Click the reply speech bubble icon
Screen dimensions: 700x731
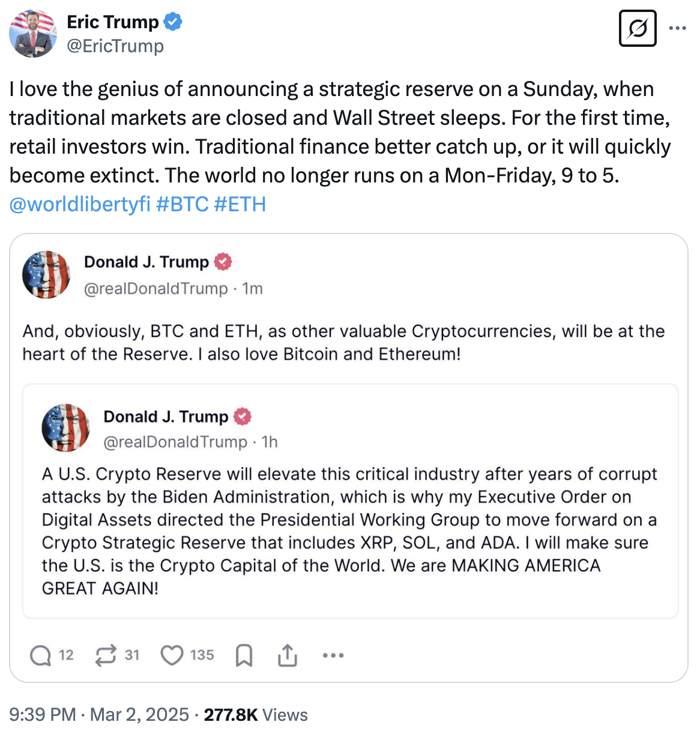coord(41,655)
